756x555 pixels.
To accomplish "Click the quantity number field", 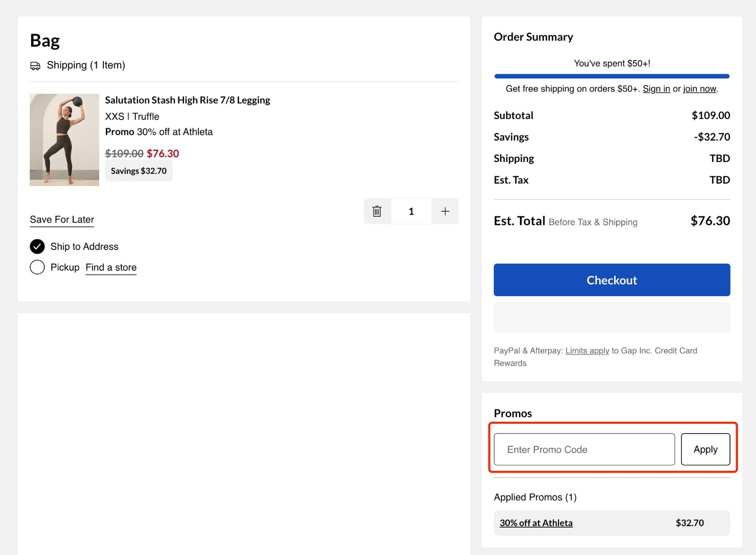I will 411,211.
